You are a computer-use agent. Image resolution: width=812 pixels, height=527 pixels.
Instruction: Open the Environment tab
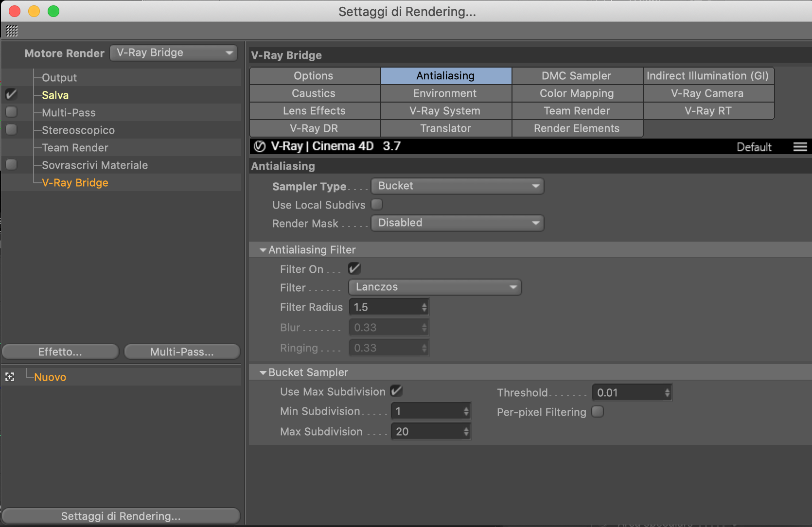click(x=446, y=93)
